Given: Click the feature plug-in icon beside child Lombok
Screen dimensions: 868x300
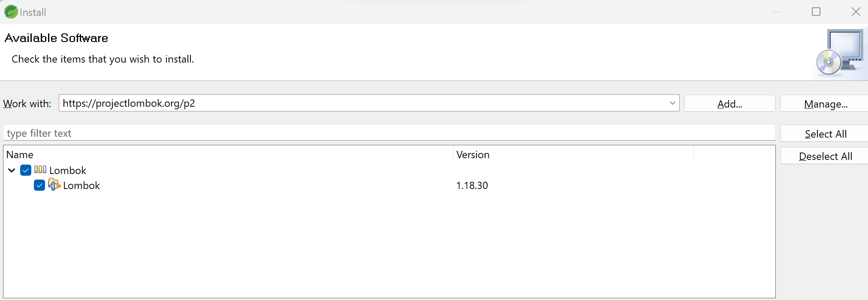Looking at the screenshot, I should click(x=54, y=185).
